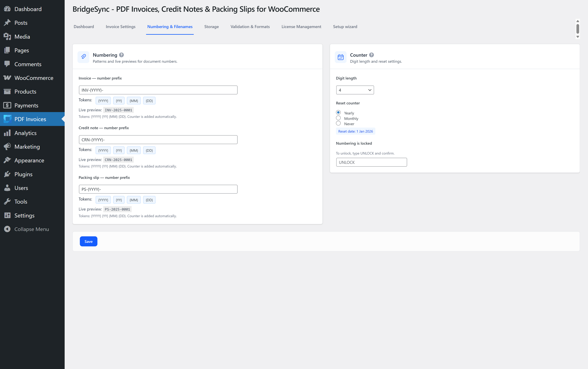Switch to the Invoice Settings tab
This screenshot has height=369, width=588.
[x=120, y=27]
